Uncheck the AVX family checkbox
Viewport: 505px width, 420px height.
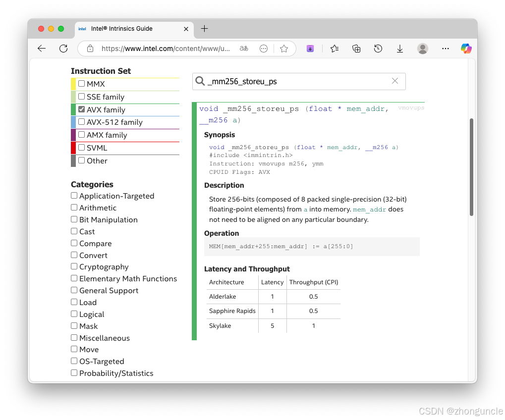pos(81,109)
